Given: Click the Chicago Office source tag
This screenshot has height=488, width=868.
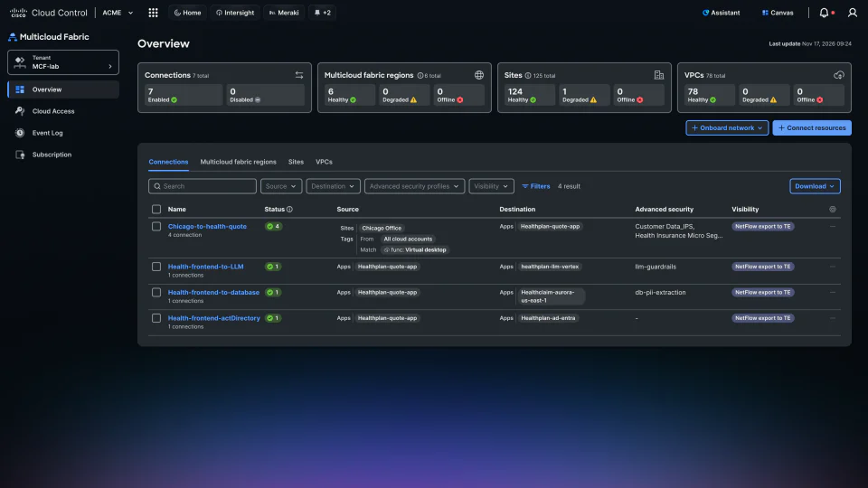Looking at the screenshot, I should pos(382,228).
